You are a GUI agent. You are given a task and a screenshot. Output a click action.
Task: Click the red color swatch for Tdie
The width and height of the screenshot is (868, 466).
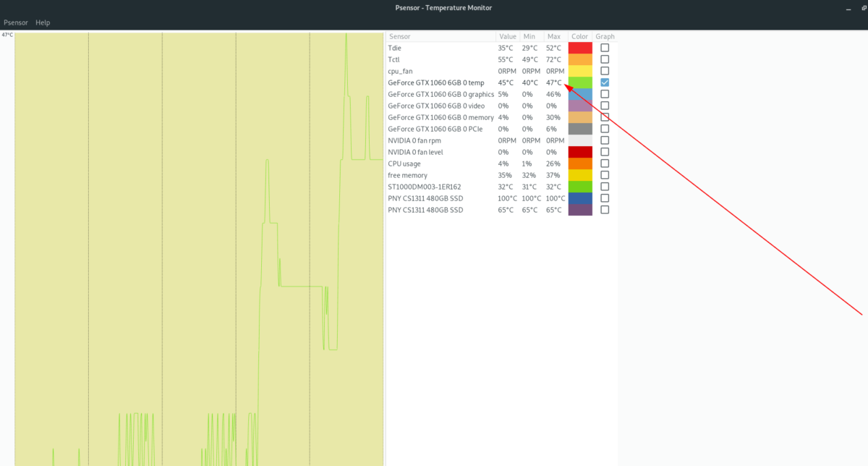(580, 48)
